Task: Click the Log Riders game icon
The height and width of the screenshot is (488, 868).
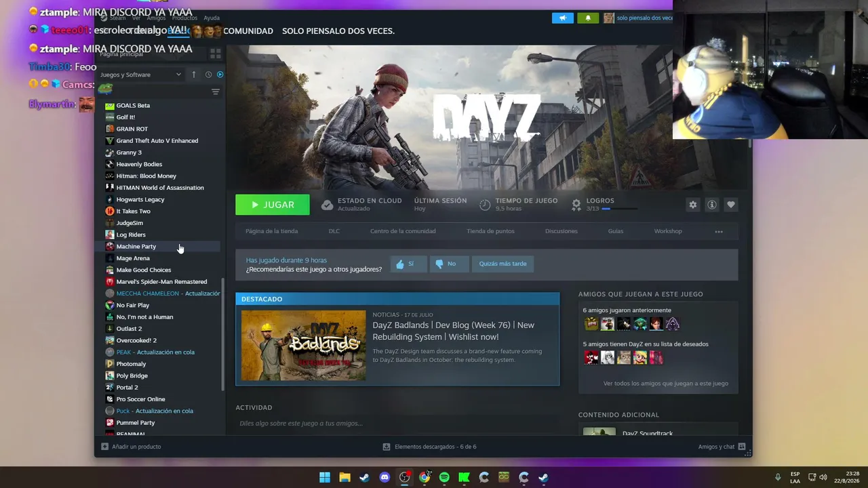Action: click(x=110, y=235)
